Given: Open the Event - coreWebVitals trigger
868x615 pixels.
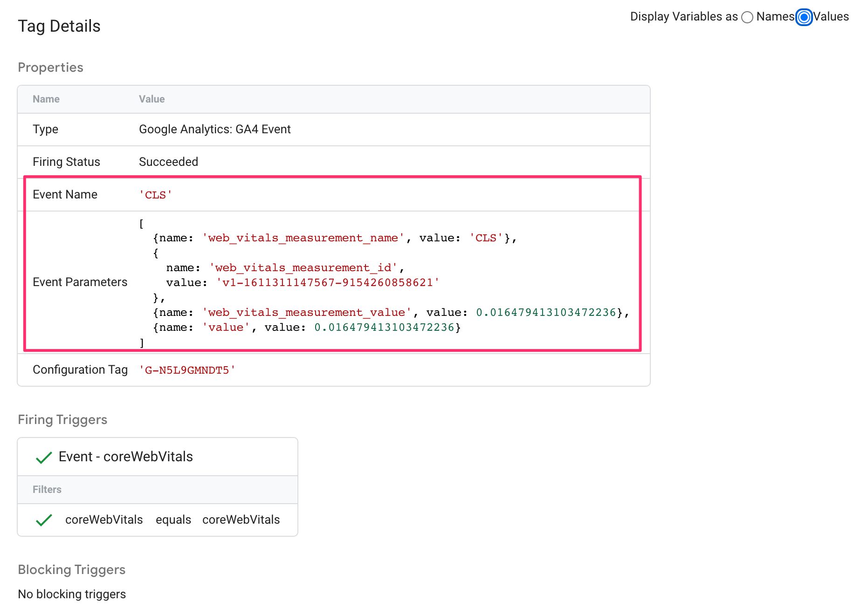Looking at the screenshot, I should click(x=126, y=457).
